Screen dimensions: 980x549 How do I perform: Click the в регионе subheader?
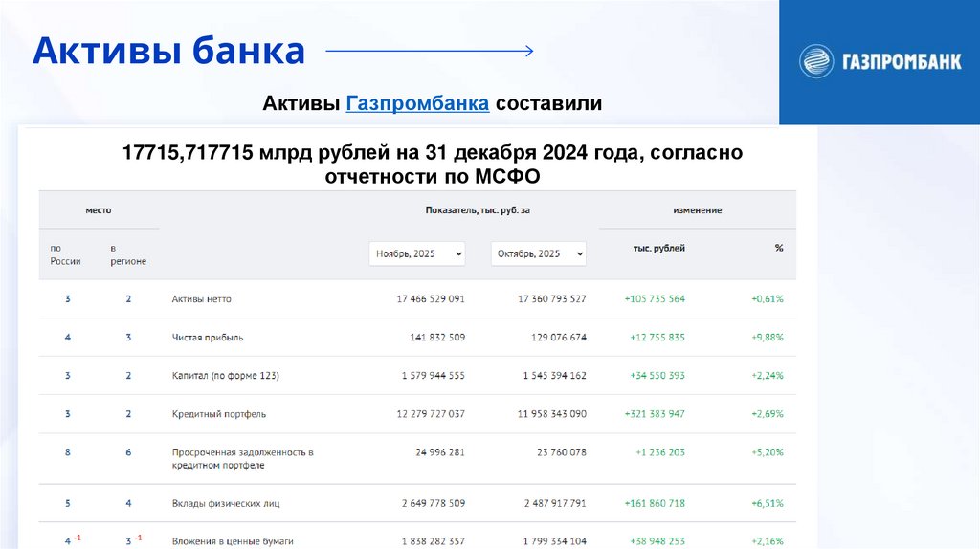click(x=128, y=254)
